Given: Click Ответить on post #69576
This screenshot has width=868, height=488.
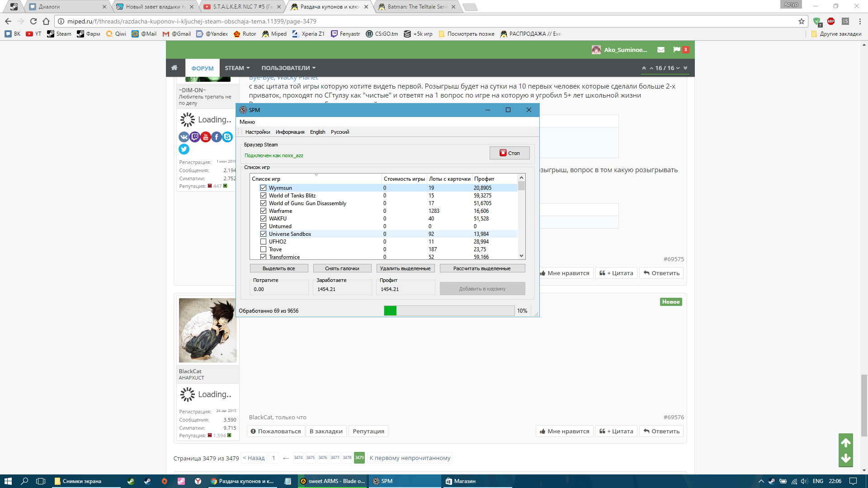Looking at the screenshot, I should tap(661, 431).
